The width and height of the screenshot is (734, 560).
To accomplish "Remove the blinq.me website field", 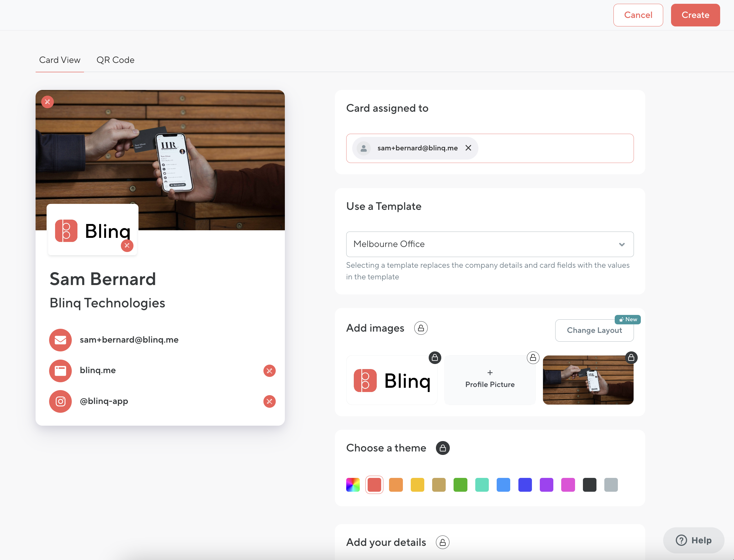I will tap(269, 371).
